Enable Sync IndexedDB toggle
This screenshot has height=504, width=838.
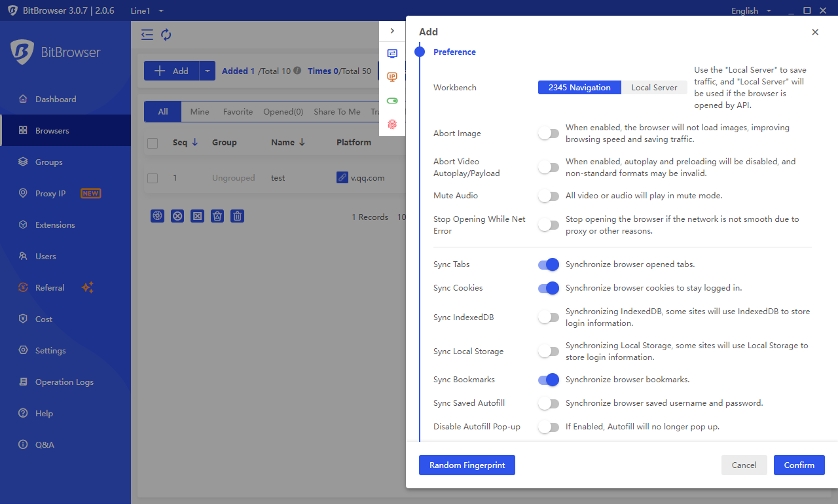pos(549,317)
